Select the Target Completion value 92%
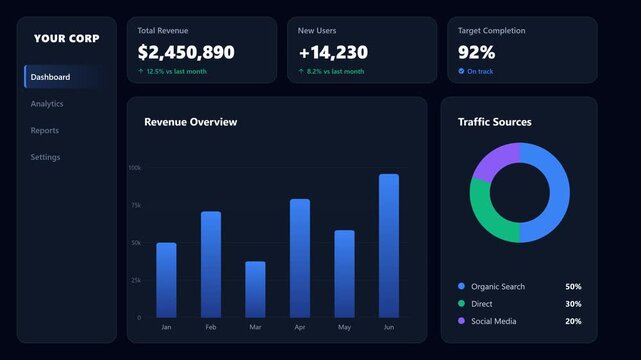The image size is (641, 360). [476, 52]
